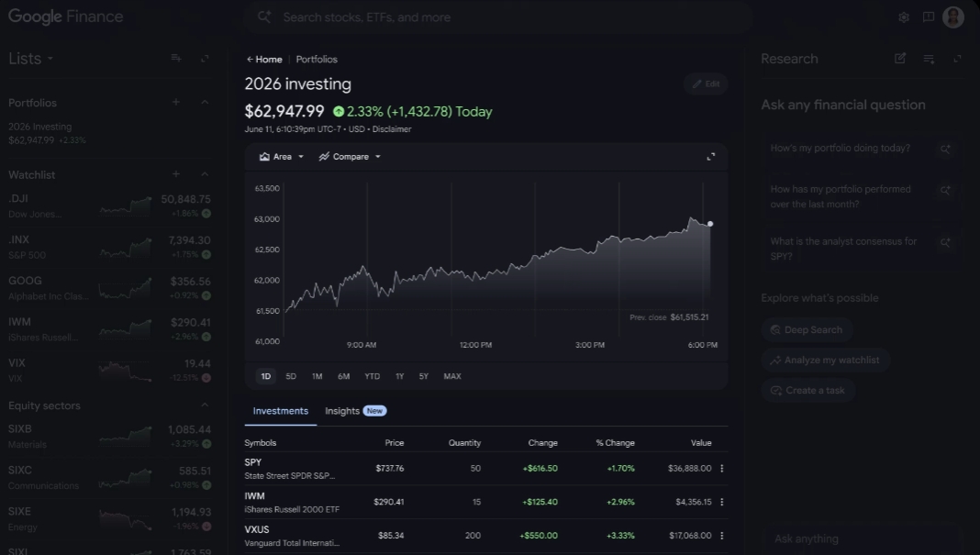Collapse the Portfolios section
The image size is (980, 555).
[205, 102]
